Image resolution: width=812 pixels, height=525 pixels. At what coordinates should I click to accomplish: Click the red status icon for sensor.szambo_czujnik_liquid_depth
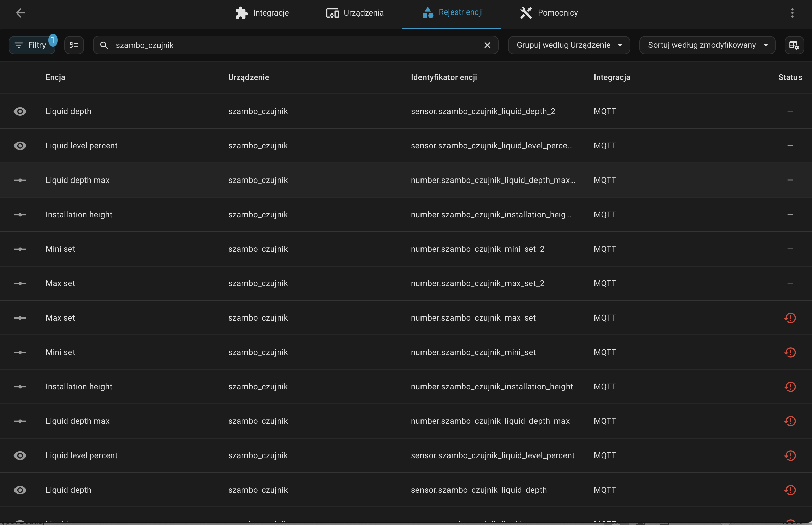pyautogui.click(x=790, y=490)
